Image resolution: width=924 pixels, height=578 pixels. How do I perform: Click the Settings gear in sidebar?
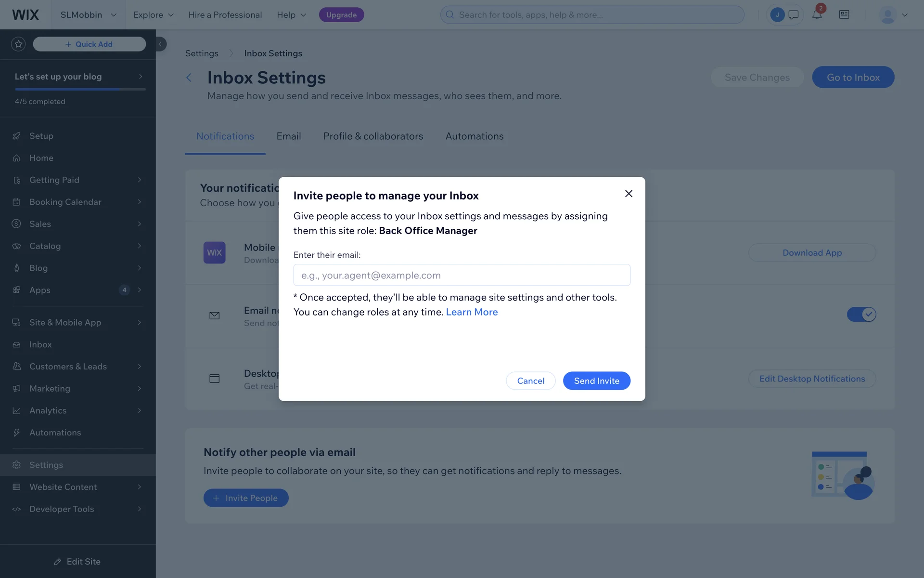pos(17,465)
